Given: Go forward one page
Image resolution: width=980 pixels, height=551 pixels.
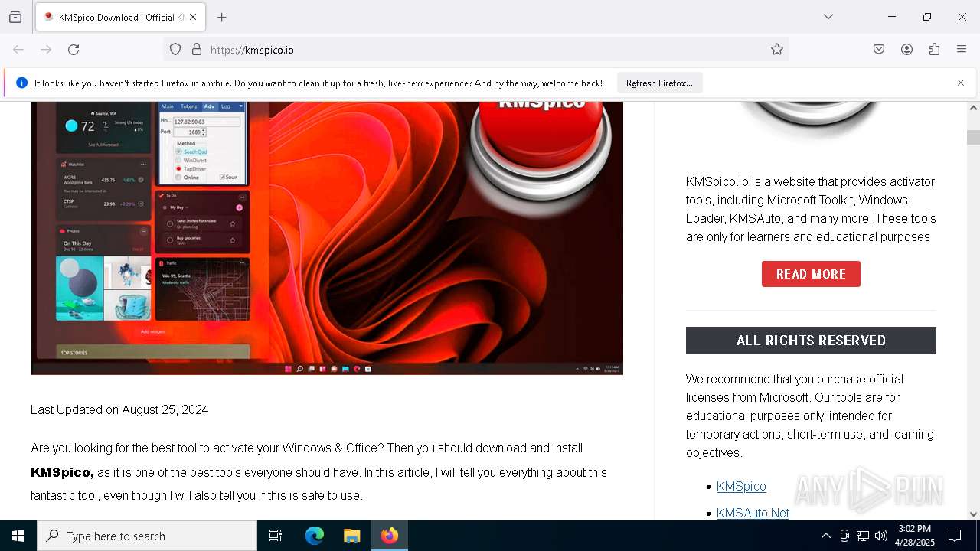Looking at the screenshot, I should click(x=46, y=50).
